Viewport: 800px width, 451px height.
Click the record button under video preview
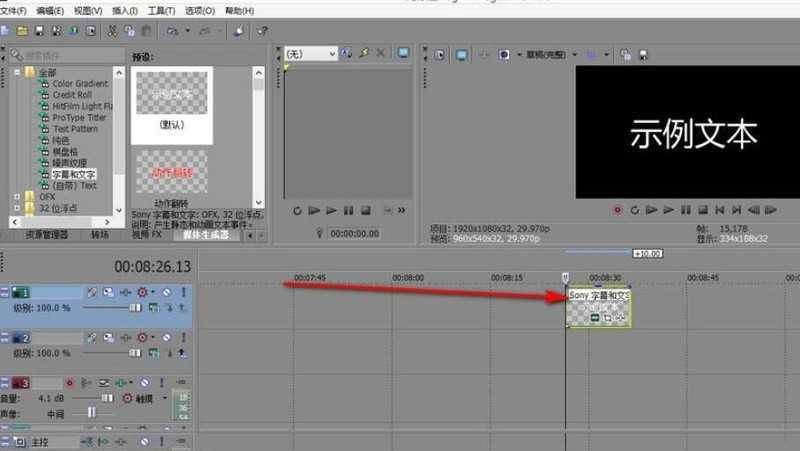click(617, 210)
